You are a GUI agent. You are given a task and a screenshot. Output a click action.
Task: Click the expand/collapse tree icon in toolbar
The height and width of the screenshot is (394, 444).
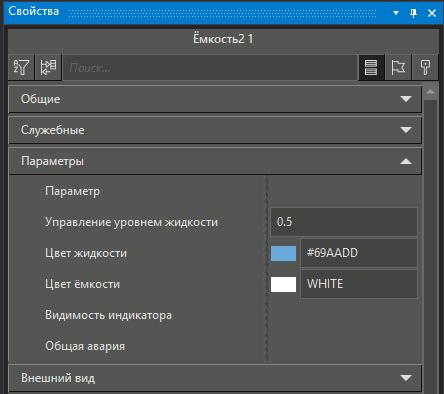[48, 67]
